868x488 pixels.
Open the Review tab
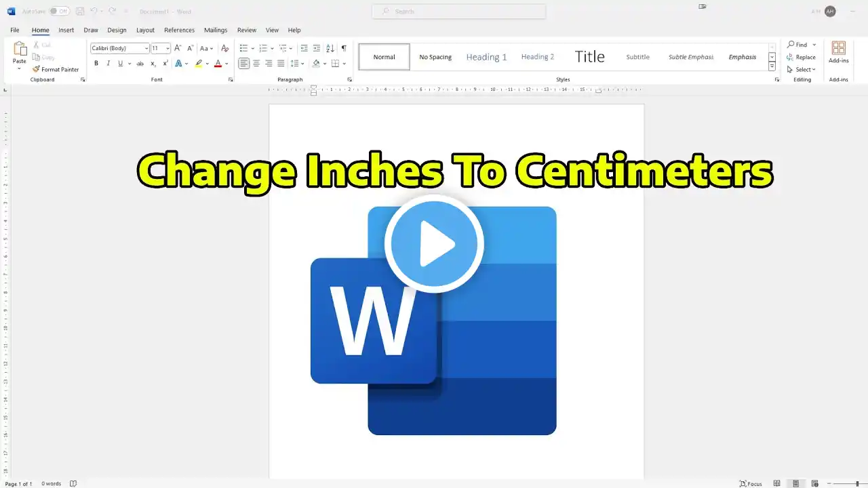(x=247, y=30)
